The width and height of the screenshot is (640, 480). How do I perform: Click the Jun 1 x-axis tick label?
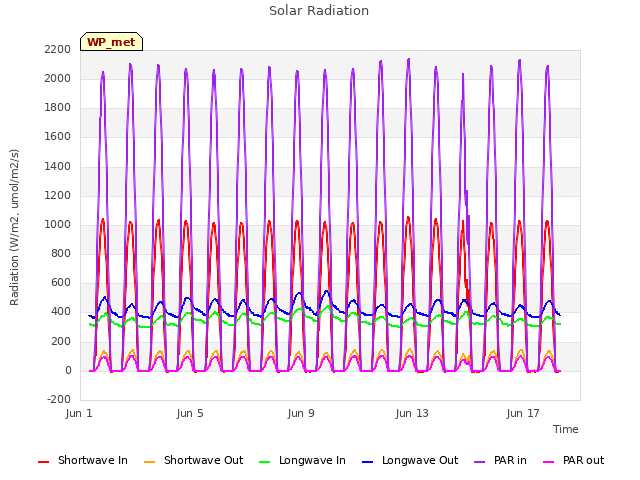tap(79, 413)
